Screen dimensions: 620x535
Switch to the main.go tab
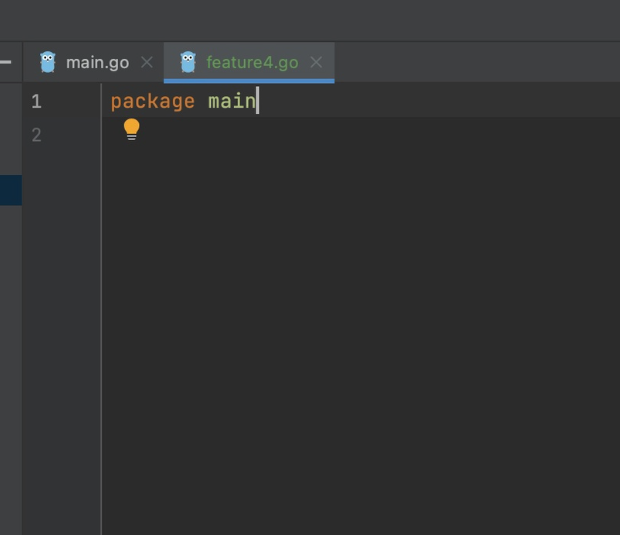(97, 62)
